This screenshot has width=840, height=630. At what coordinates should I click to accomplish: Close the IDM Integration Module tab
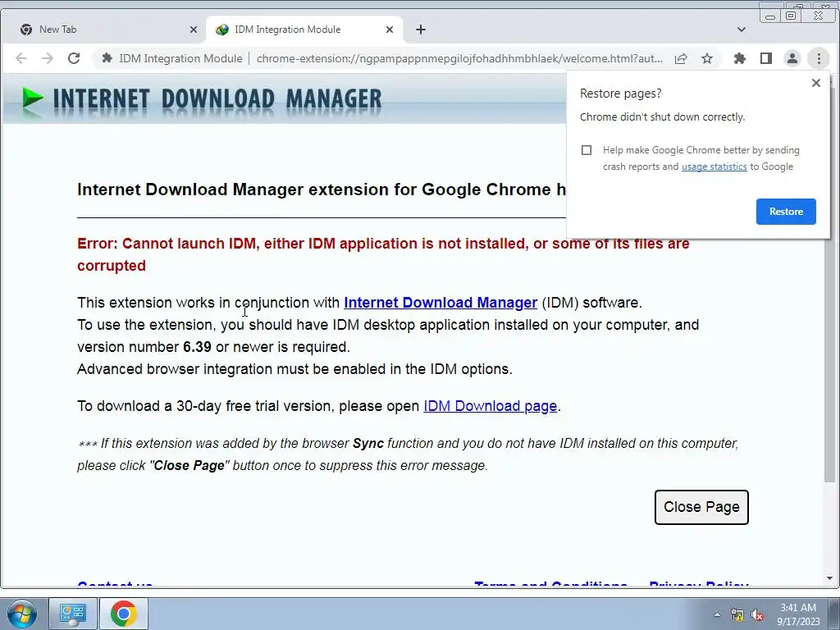(x=390, y=30)
